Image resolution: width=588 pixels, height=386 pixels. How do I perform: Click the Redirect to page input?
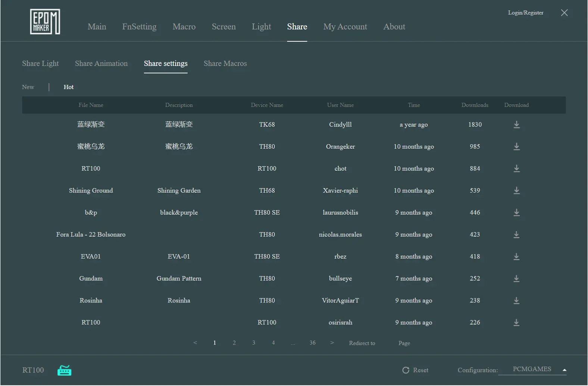coord(387,343)
